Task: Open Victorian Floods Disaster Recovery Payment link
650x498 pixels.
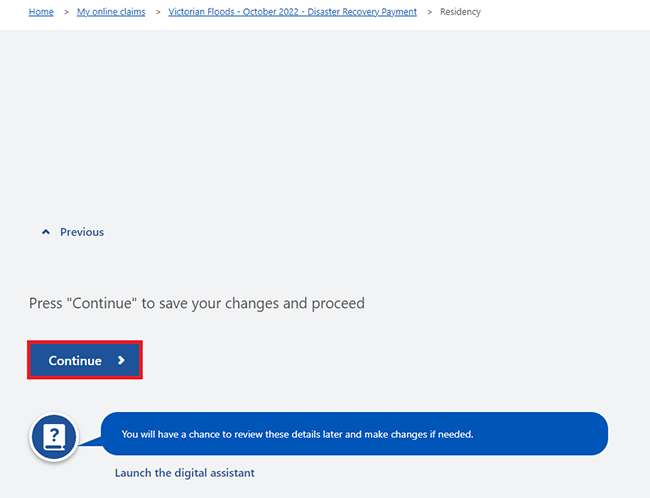Action: (292, 12)
